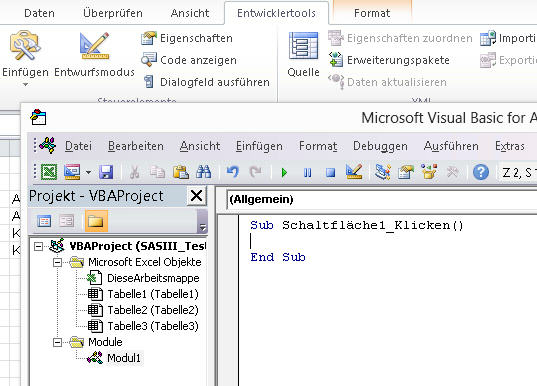Open the Einfügen controls dropdown in ribbon

(x=25, y=58)
